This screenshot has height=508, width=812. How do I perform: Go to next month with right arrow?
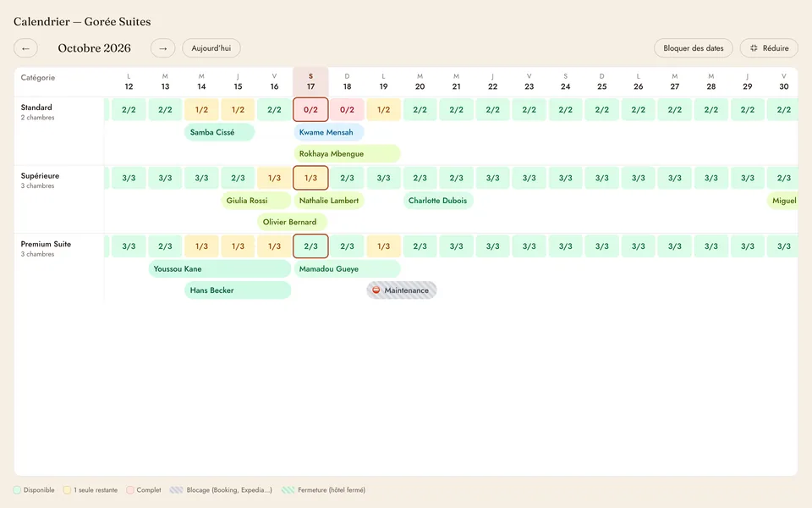tap(162, 48)
